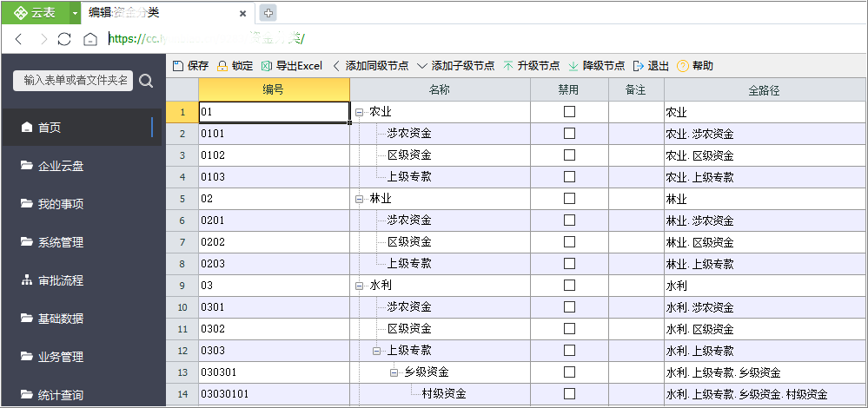Viewport: 868px width, 408px height.
Task: Toggle 禁用 checkbox for row 林业
Action: click(569, 198)
